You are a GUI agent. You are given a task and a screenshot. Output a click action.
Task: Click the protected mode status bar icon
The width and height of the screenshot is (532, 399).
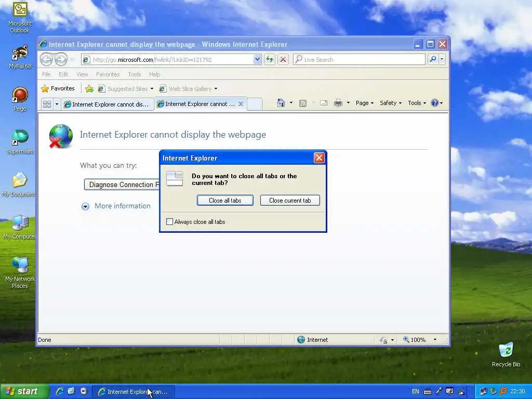coord(383,340)
